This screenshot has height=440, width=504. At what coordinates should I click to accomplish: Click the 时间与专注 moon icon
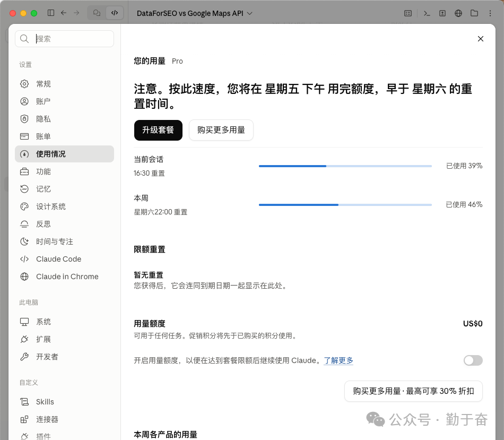click(24, 241)
